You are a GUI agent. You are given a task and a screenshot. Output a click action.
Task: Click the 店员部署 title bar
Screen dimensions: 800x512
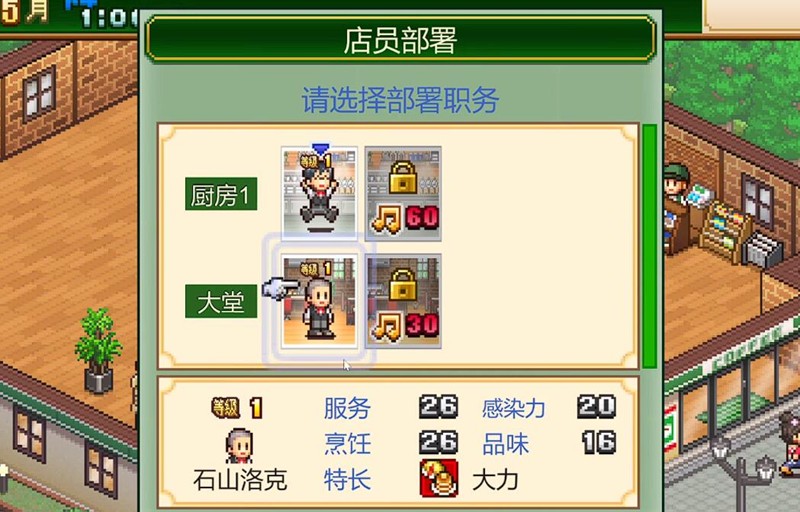[401, 39]
